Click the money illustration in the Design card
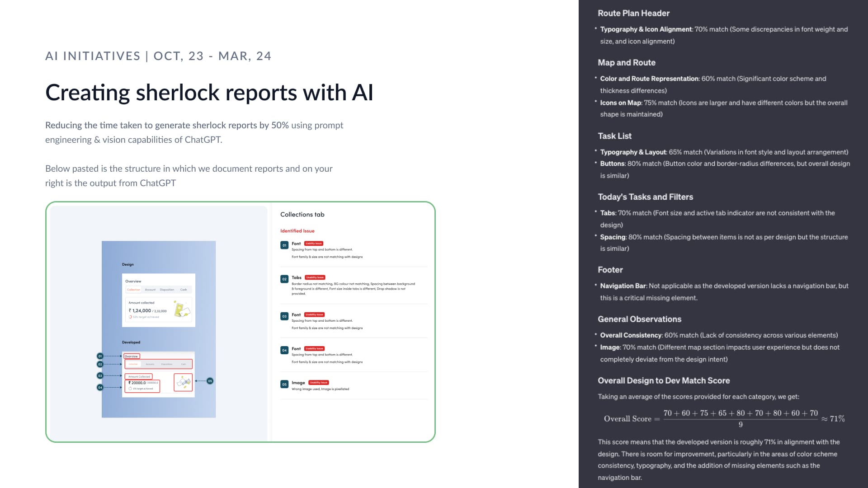This screenshot has height=488, width=868. (x=182, y=310)
